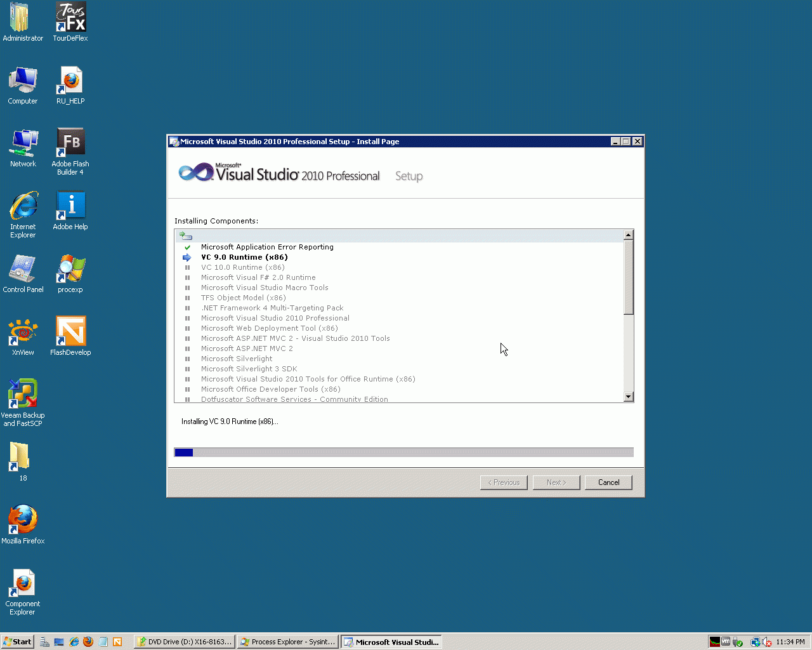Click the component list scrollbar thumb
Viewport: 812px width, 650px height.
pyautogui.click(x=628, y=277)
